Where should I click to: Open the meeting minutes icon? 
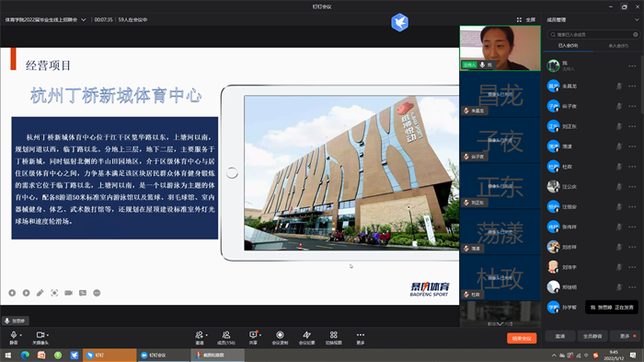tap(306, 335)
